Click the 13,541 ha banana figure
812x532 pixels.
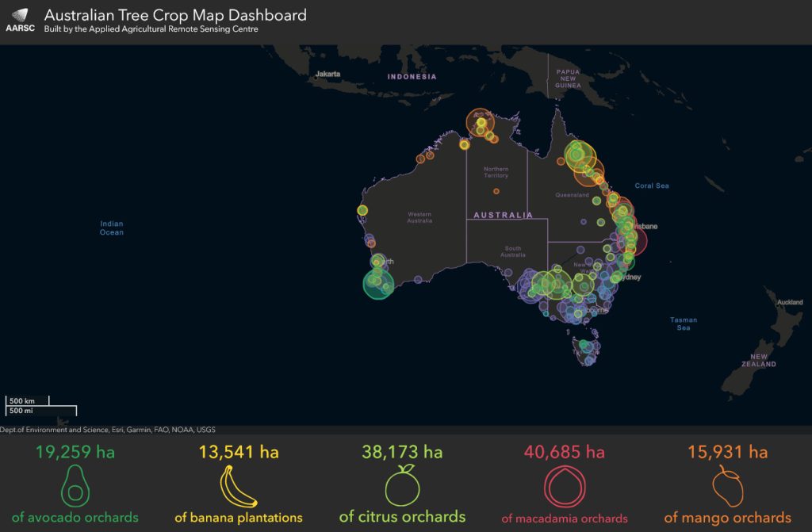point(239,452)
